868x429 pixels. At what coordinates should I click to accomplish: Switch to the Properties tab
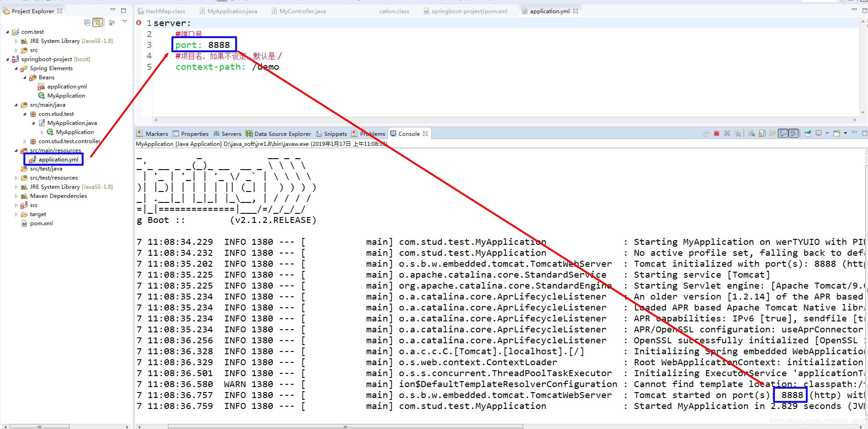[190, 134]
